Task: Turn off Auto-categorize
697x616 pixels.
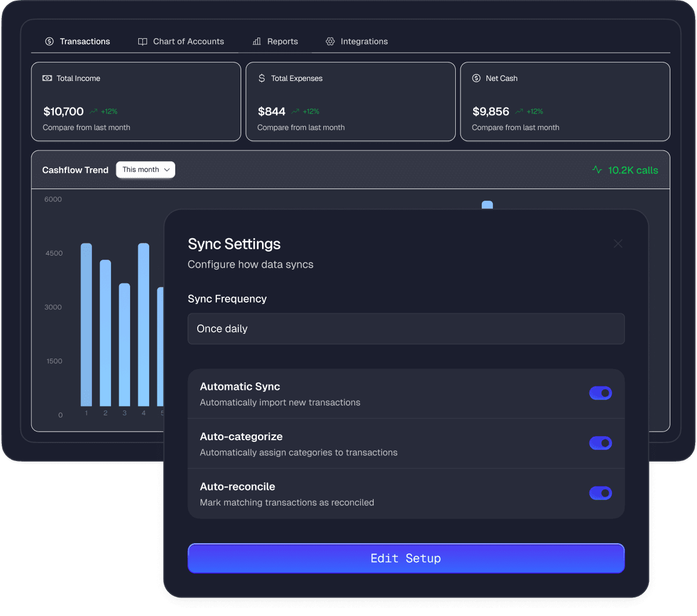Action: (x=600, y=443)
